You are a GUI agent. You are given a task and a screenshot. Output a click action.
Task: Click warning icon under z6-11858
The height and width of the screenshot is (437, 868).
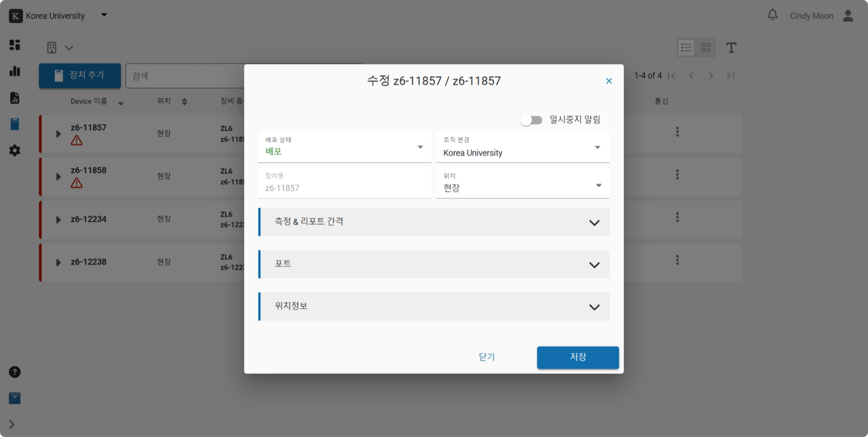77,183
